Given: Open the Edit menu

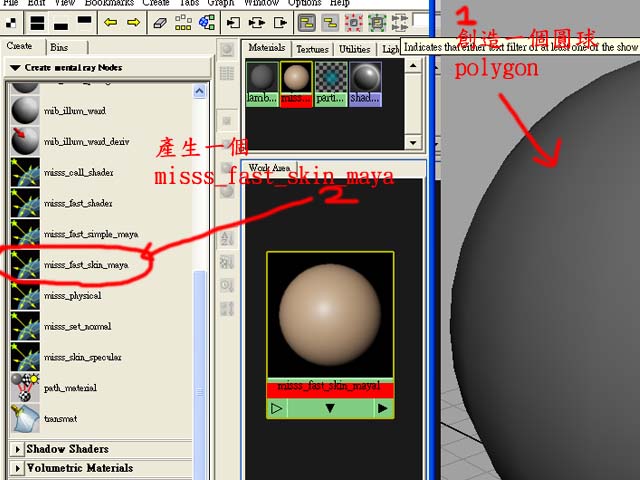Looking at the screenshot, I should pyautogui.click(x=36, y=3).
